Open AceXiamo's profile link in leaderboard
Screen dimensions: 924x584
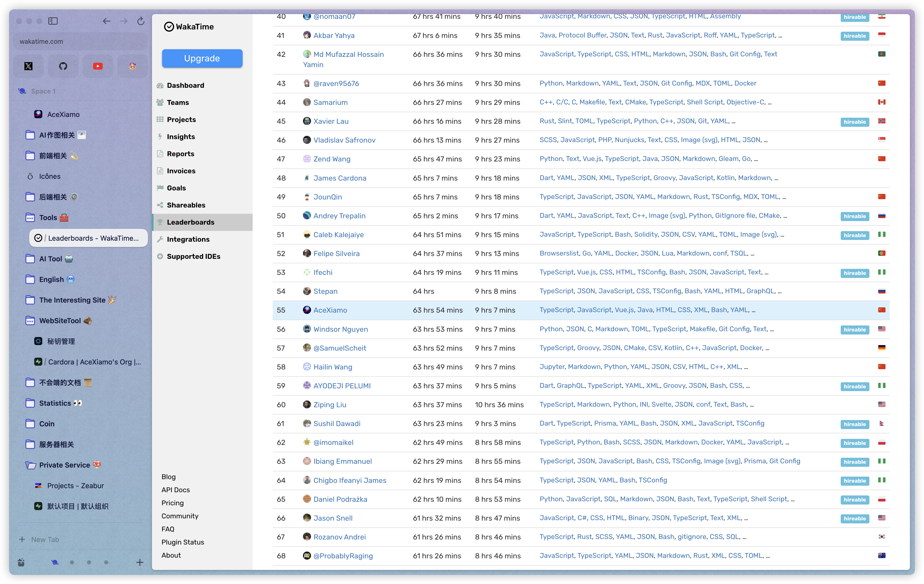click(x=330, y=310)
